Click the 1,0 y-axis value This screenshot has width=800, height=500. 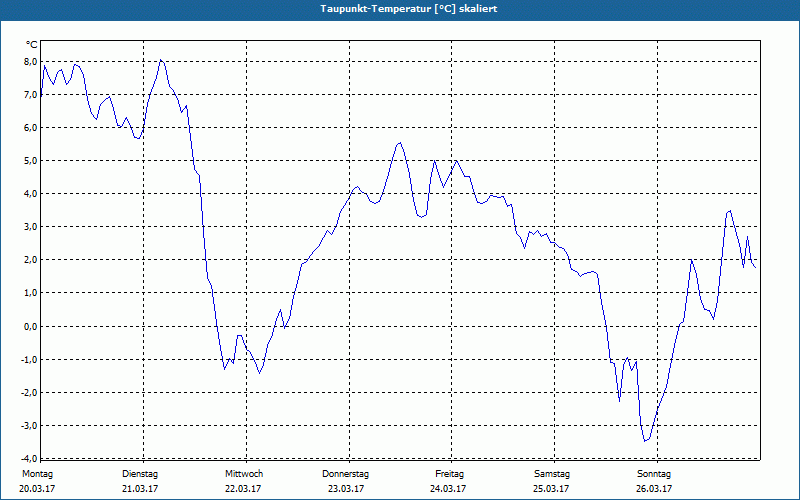coord(31,293)
